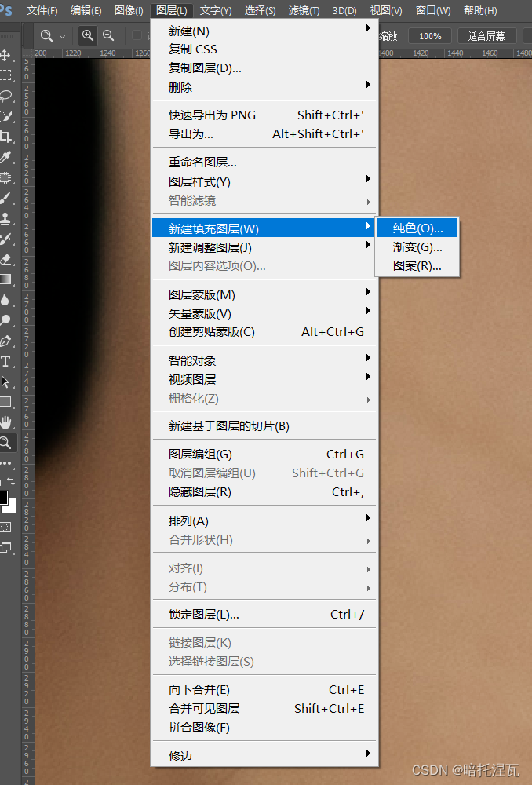Select the Move tool

pyautogui.click(x=5, y=55)
